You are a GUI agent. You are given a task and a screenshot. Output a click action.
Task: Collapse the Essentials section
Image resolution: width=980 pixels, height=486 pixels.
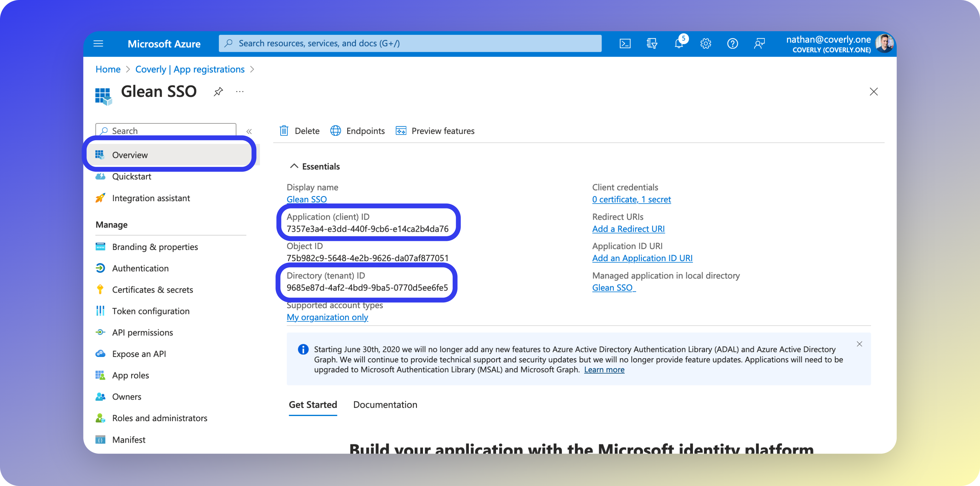click(x=294, y=166)
